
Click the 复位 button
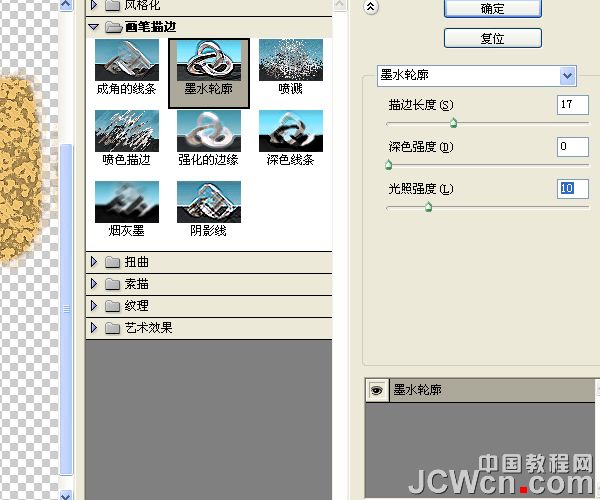[492, 39]
